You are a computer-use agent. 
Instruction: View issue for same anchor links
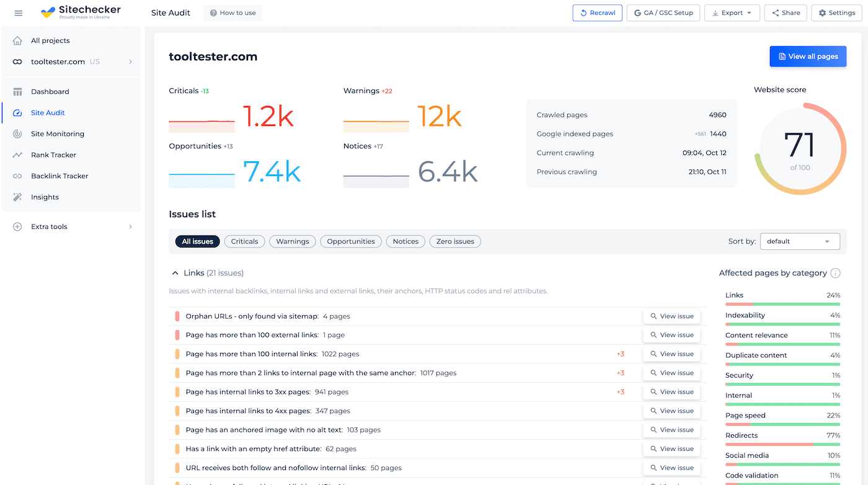click(x=671, y=373)
